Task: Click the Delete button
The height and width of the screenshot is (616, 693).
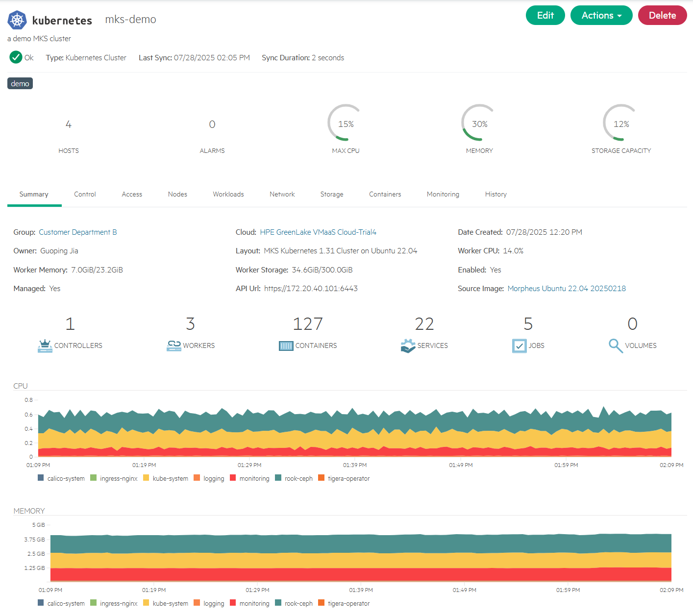Action: click(x=662, y=15)
